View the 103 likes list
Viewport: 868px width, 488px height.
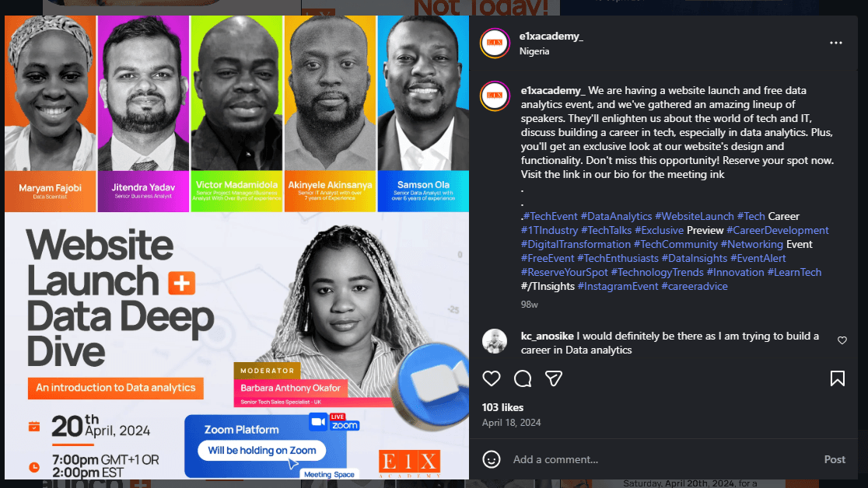502,407
